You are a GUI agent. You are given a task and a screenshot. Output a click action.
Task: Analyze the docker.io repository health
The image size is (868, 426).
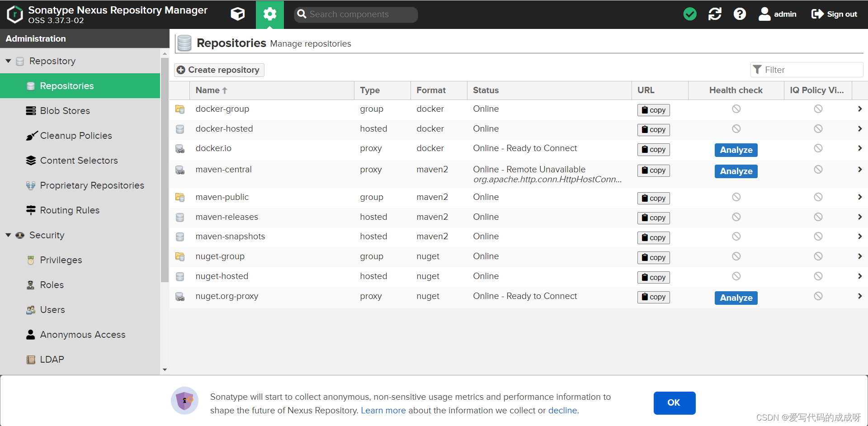click(x=736, y=150)
